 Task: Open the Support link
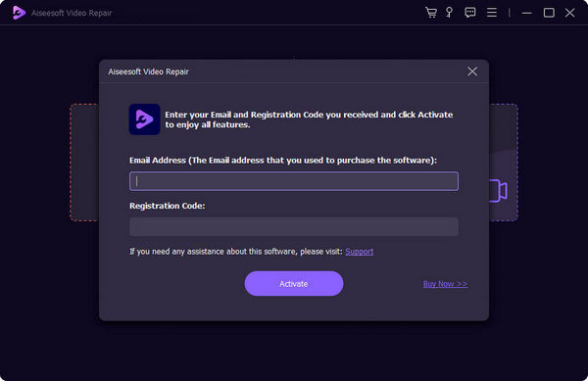point(359,252)
